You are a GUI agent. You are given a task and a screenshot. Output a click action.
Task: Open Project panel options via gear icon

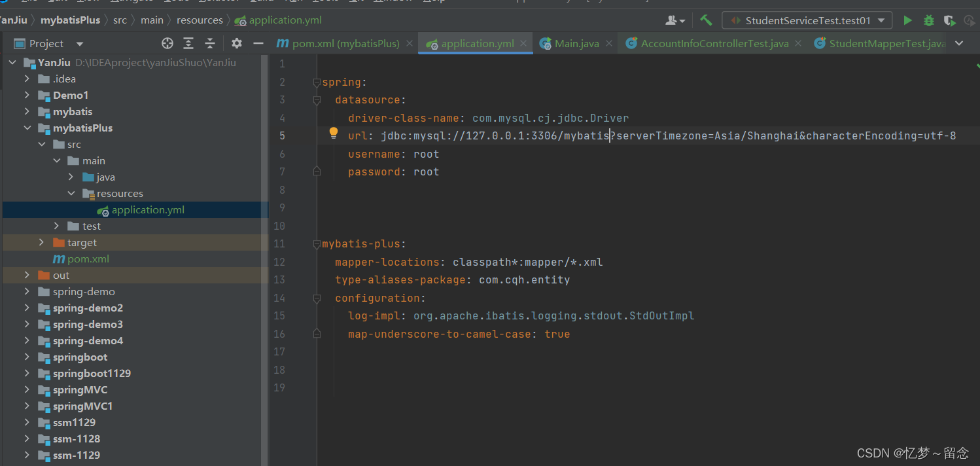click(236, 43)
